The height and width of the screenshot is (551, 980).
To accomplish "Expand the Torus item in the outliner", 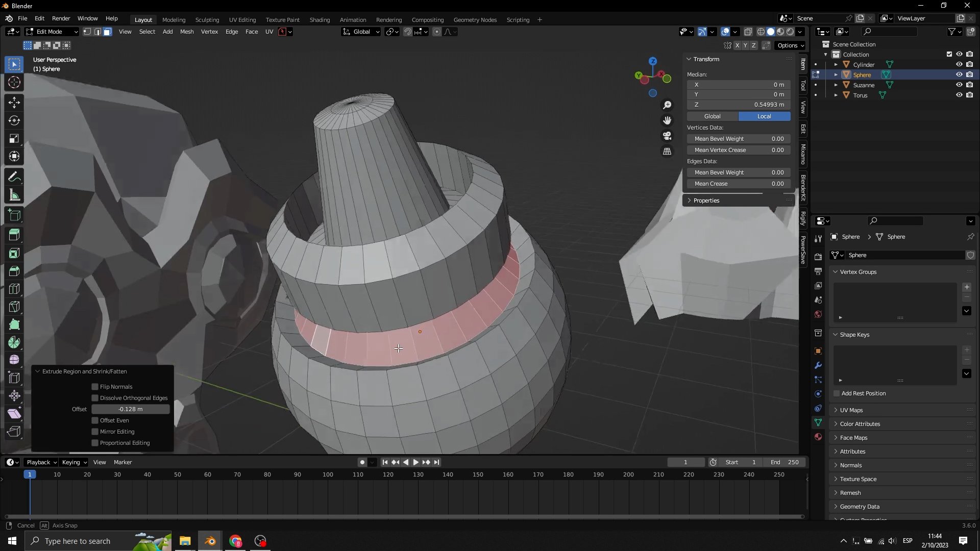I will pos(836,95).
